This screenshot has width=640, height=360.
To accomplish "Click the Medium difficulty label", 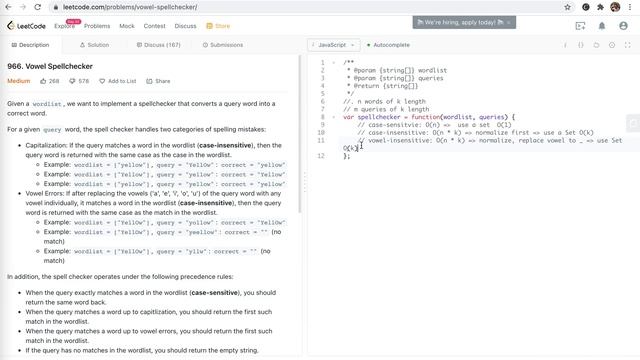I will tap(18, 81).
